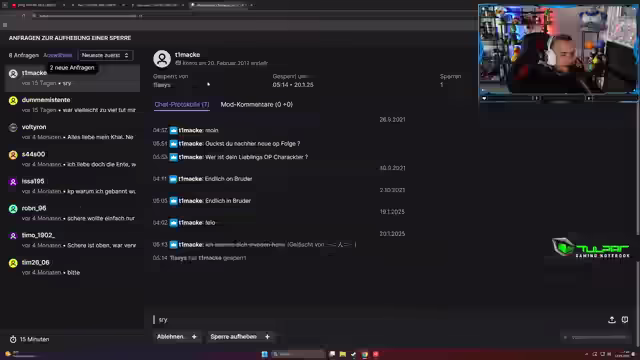The width and height of the screenshot is (640, 360).
Task: Click the 15 Minuten label
Action: coord(34,340)
